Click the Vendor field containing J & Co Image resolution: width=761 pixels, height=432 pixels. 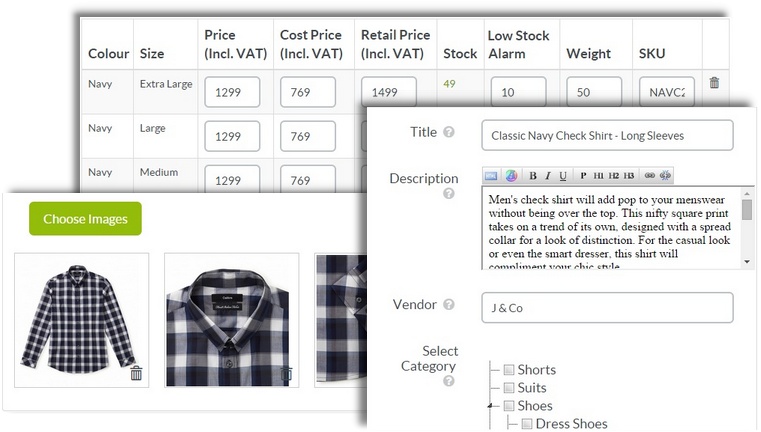(x=606, y=308)
